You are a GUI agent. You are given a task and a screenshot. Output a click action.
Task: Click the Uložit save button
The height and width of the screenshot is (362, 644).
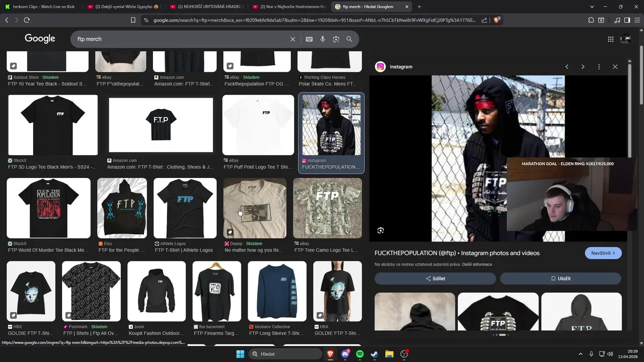(560, 279)
